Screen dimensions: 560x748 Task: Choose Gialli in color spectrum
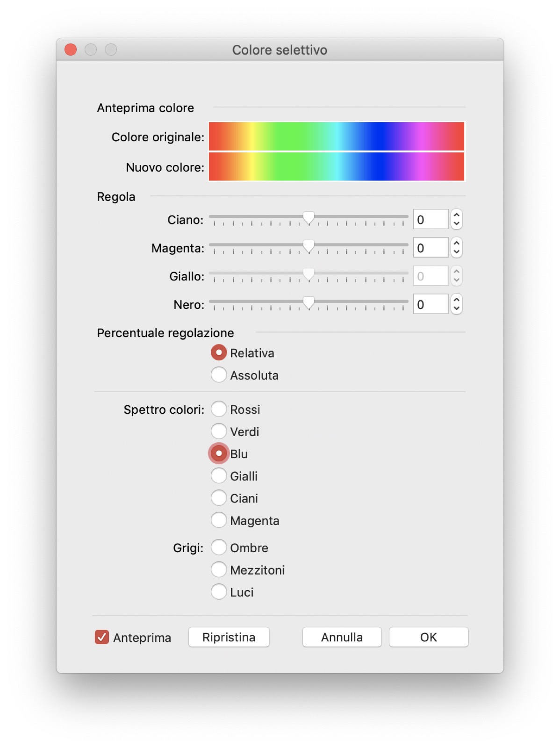pos(219,476)
